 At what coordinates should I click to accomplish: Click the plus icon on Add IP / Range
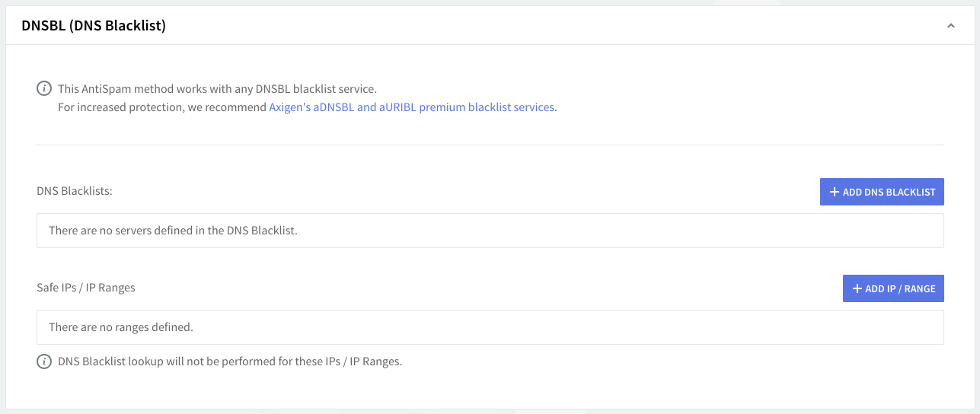coord(857,288)
